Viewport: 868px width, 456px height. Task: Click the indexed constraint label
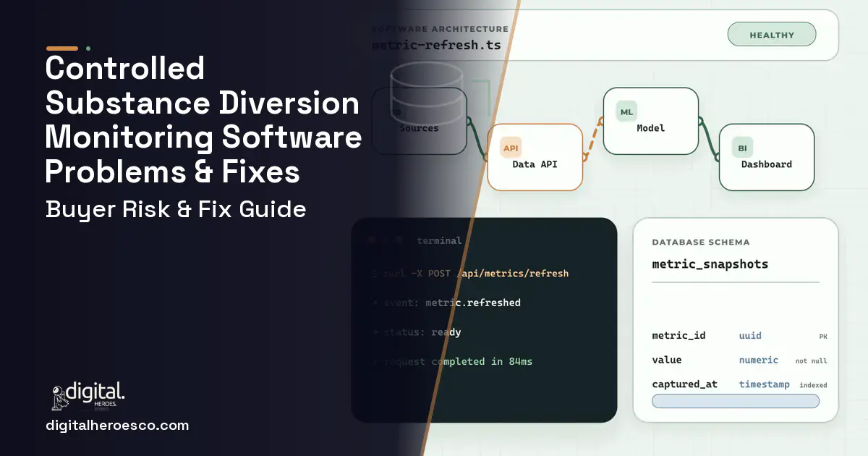click(x=813, y=385)
